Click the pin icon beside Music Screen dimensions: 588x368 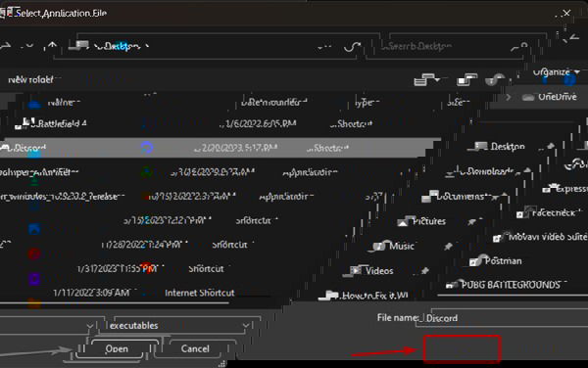[448, 246]
